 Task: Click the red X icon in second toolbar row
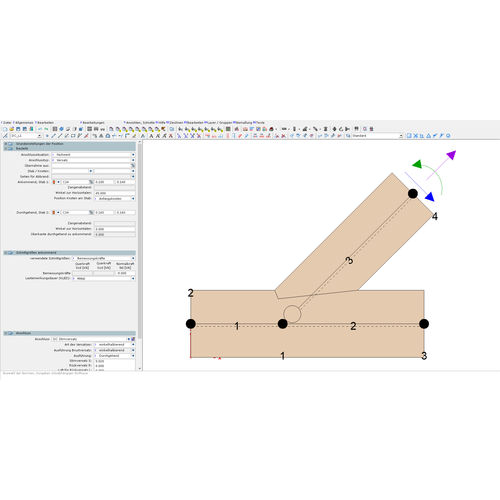coord(284,136)
